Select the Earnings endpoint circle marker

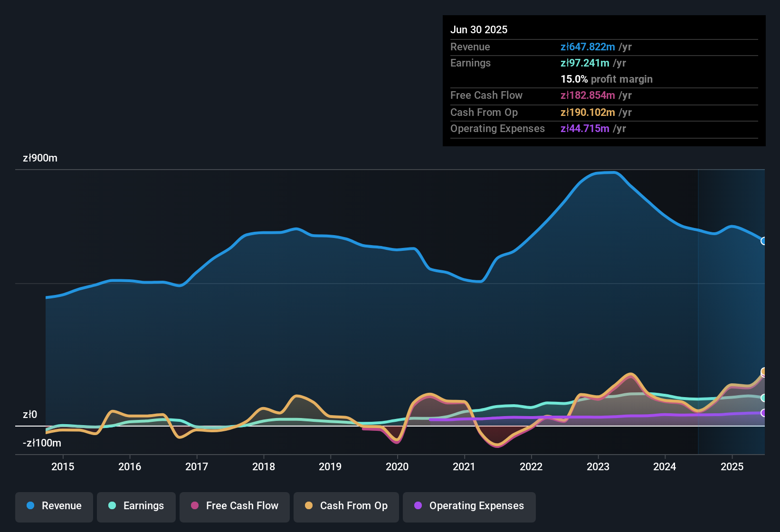click(x=764, y=398)
